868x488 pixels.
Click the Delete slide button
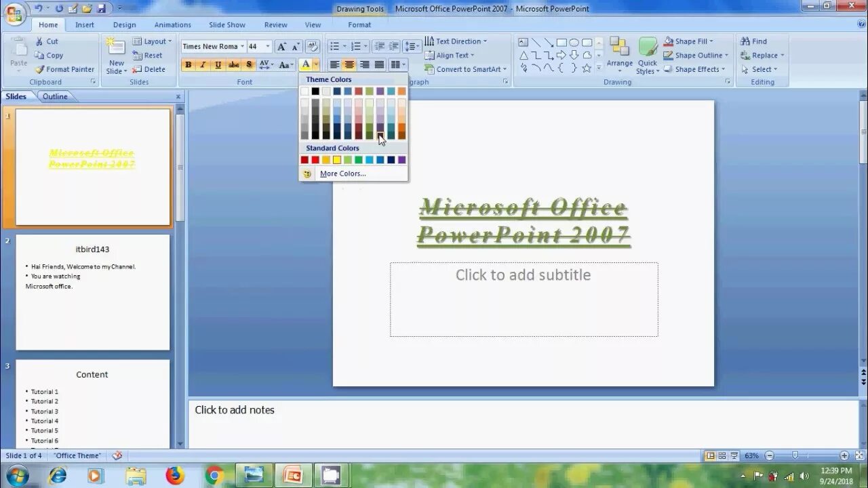[x=149, y=69]
